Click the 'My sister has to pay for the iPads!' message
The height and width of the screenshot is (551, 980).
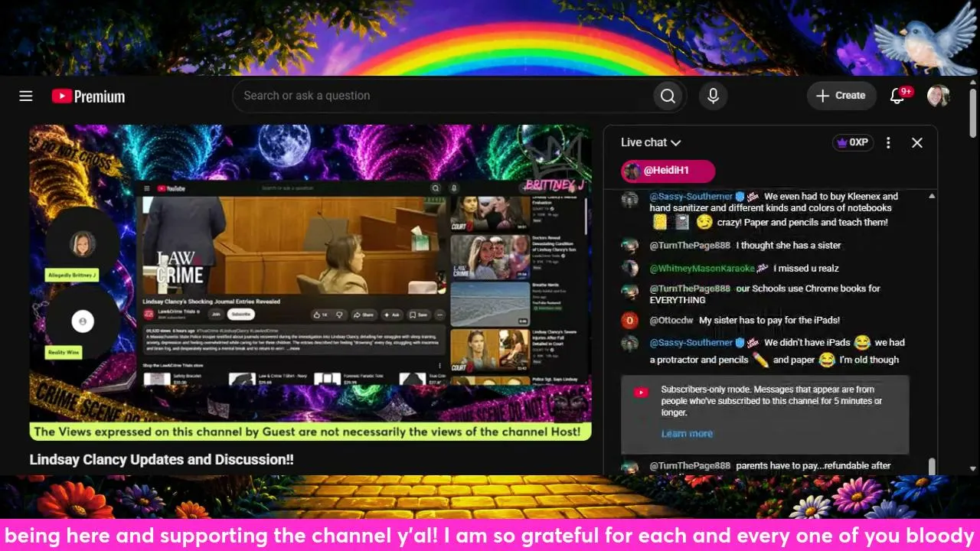(769, 321)
